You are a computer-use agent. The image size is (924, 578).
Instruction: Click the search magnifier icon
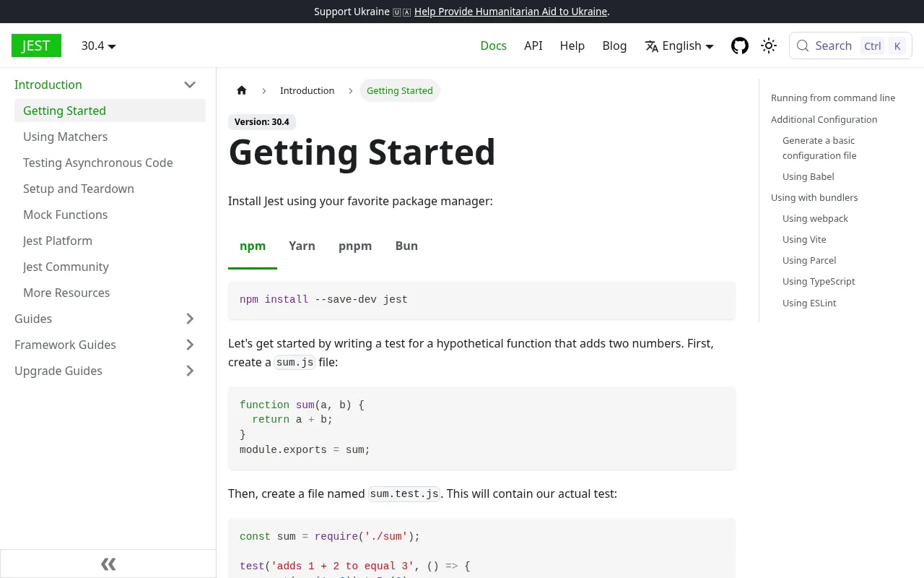pos(803,46)
